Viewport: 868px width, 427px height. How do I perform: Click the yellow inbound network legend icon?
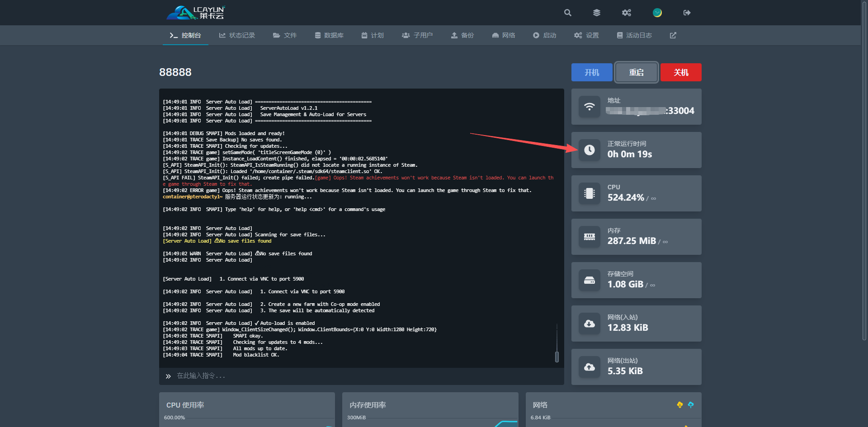pos(679,405)
